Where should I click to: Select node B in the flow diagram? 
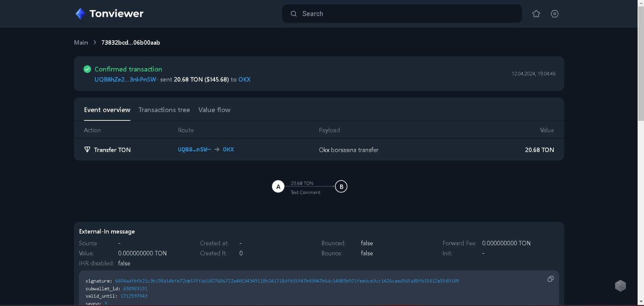coord(341,187)
